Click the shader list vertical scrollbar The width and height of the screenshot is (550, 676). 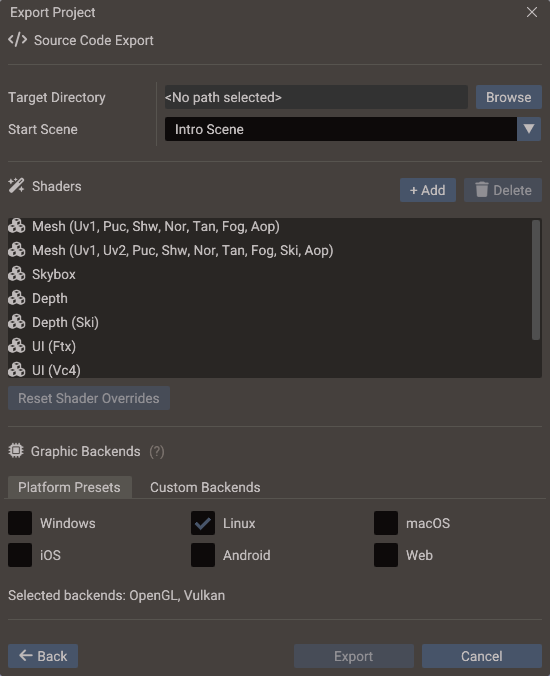pyautogui.click(x=536, y=280)
